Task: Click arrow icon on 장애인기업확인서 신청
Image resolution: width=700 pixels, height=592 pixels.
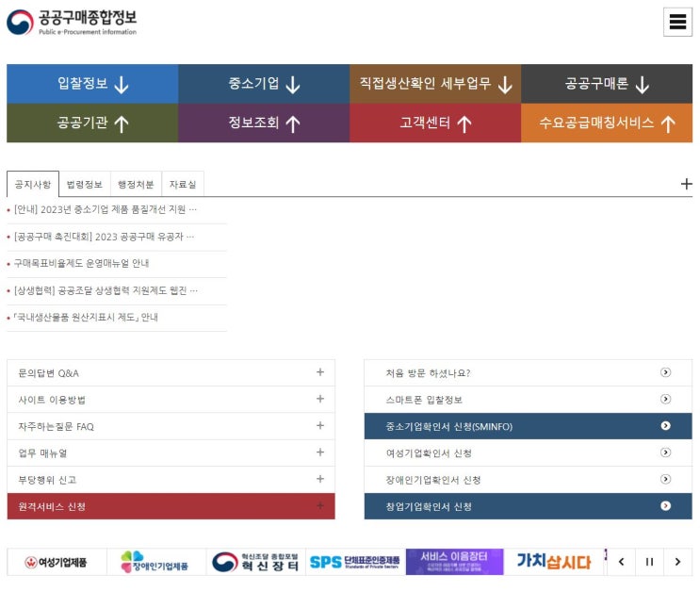Action: click(665, 480)
